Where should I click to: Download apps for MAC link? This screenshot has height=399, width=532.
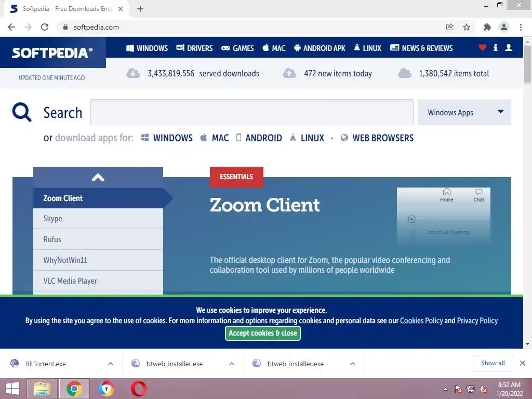tap(215, 138)
